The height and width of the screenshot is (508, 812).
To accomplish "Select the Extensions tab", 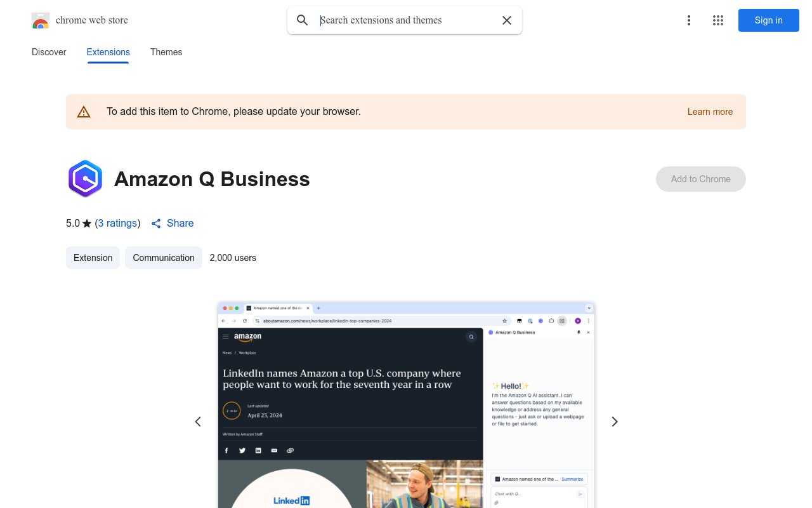I will point(108,52).
